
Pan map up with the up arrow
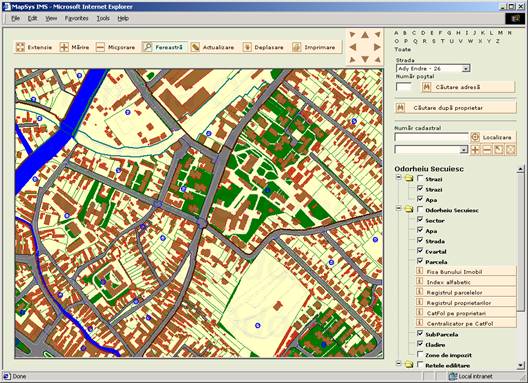365,35
